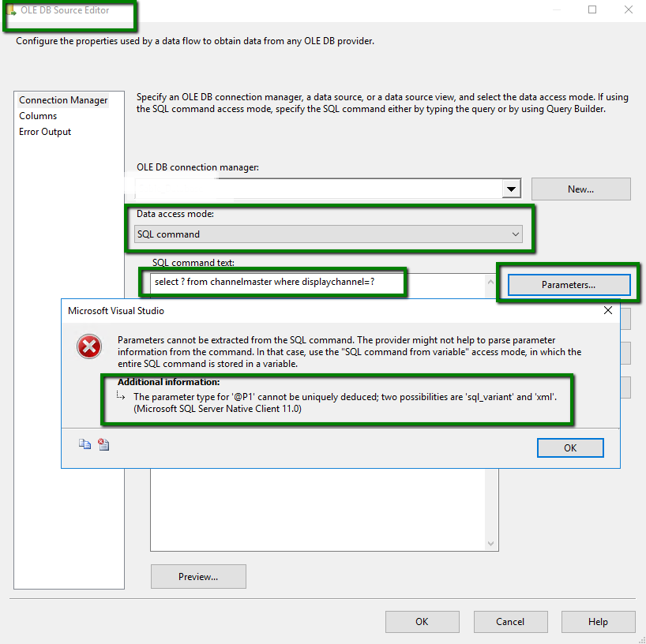
Task: Click the show details icon in error dialog
Action: pyautogui.click(x=103, y=444)
